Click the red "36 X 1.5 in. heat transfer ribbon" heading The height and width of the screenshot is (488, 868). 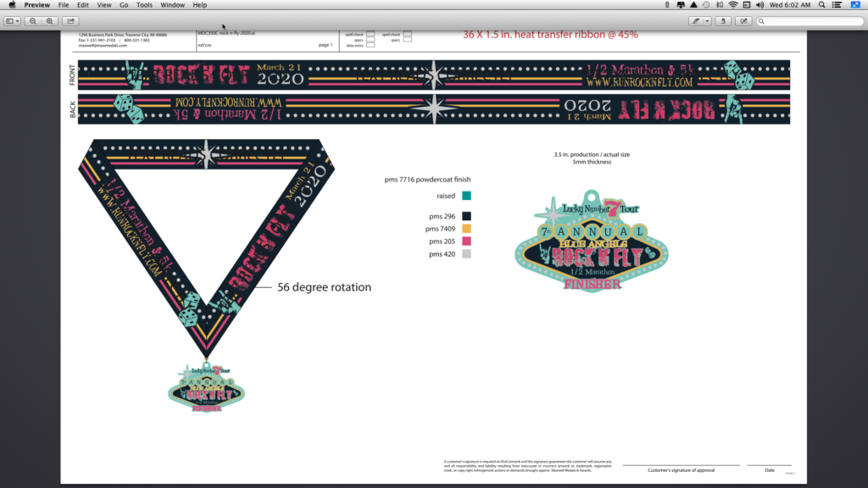coord(550,35)
